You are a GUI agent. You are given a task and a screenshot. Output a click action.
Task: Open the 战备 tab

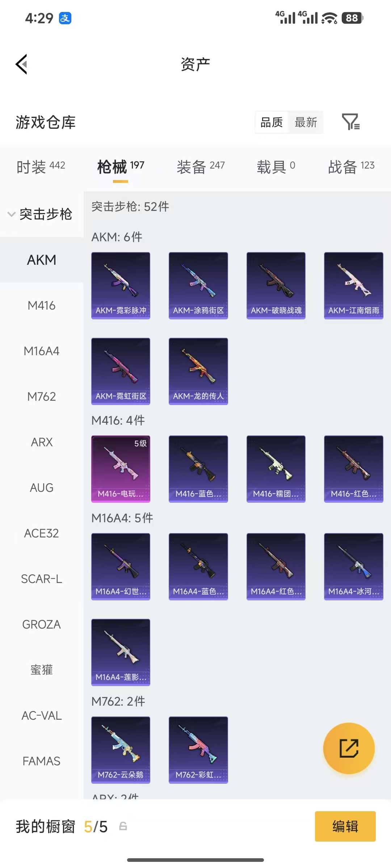pos(351,167)
